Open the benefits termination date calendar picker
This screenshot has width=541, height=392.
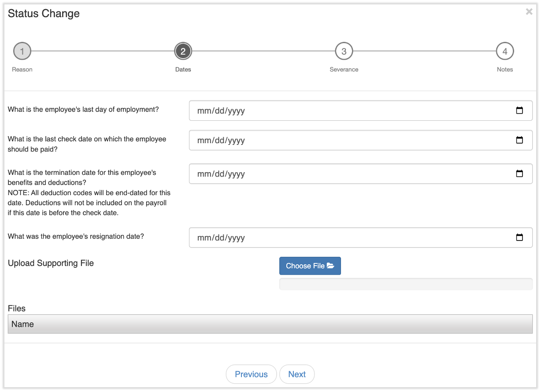[520, 174]
